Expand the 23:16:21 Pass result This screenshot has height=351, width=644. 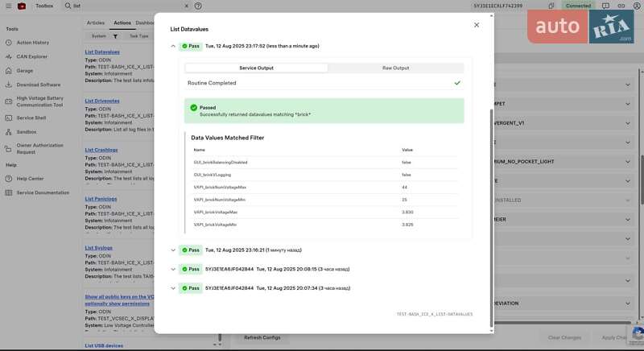pos(173,250)
